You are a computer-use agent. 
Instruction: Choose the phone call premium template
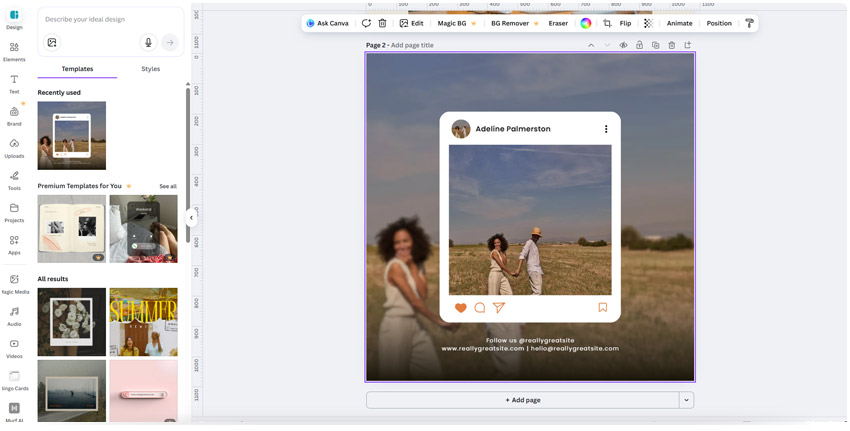pos(143,229)
